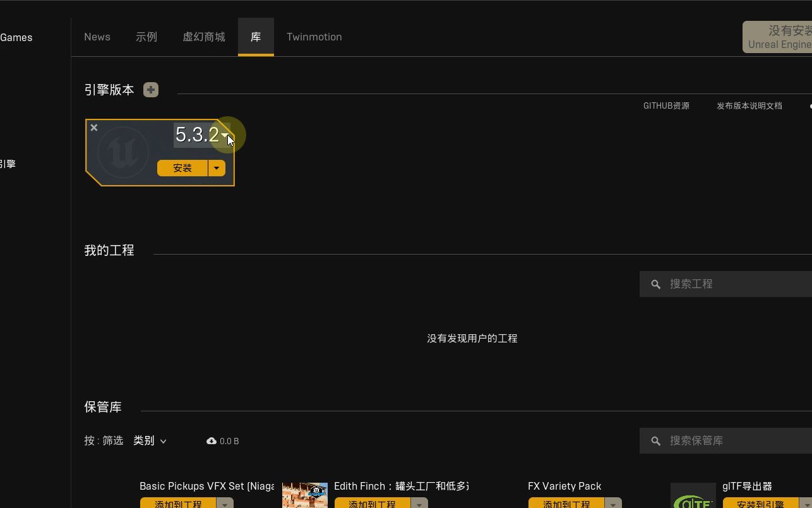
Task: Click the 保管库 section heading
Action: pos(103,407)
